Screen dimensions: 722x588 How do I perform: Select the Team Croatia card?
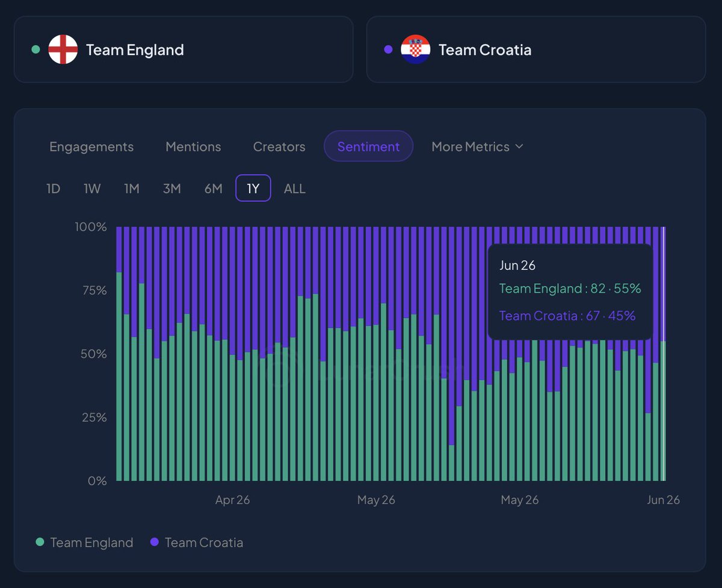[x=536, y=49]
